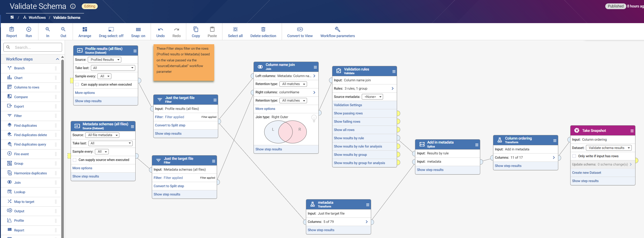
Task: Click the Show failing rows yellow output node
Action: [x=398, y=122]
